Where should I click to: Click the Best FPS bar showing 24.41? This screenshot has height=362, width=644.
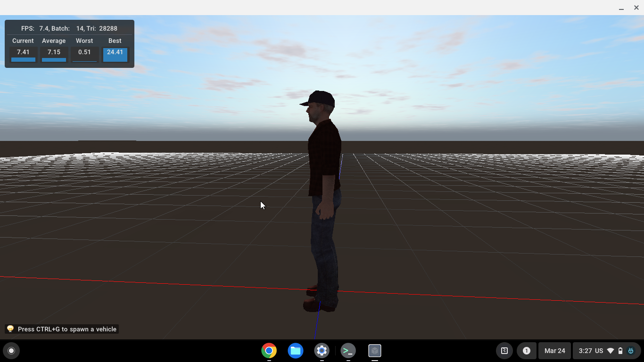click(115, 54)
